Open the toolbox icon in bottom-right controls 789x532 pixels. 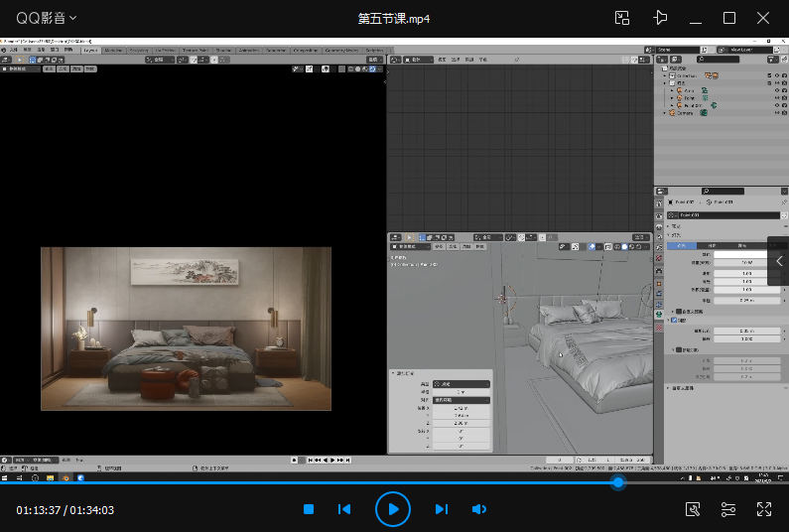[x=694, y=509]
